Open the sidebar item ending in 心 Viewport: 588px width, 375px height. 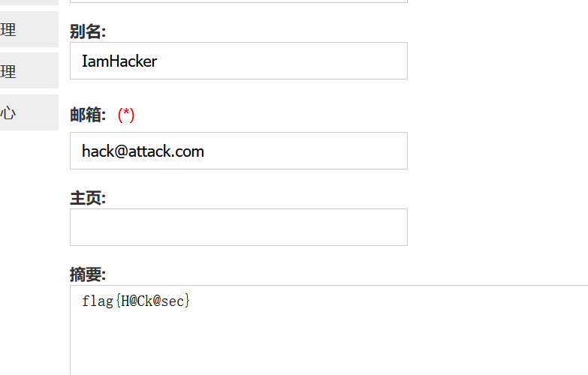point(29,112)
